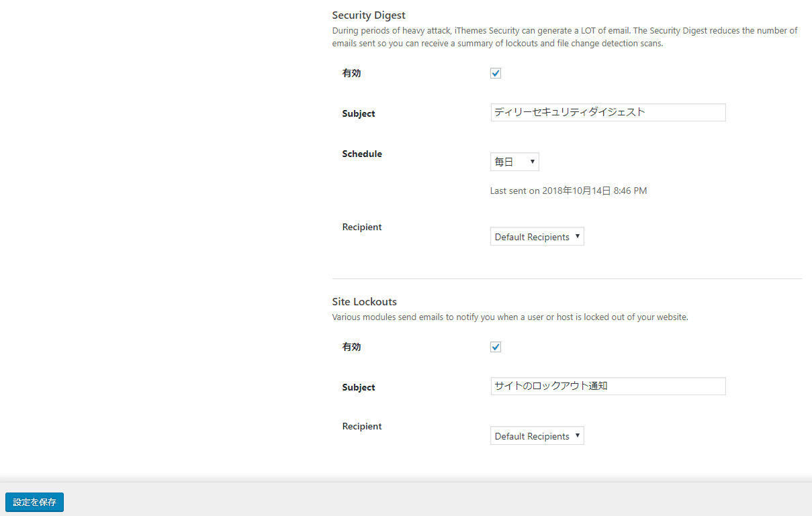Select Default Recipients for Security Digest
This screenshot has height=516, width=812.
pos(537,236)
